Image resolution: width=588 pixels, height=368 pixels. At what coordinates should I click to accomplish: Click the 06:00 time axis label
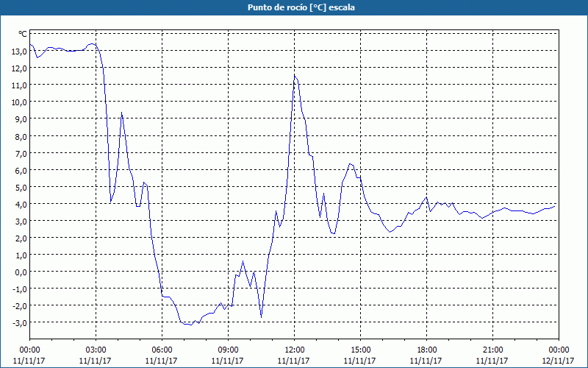(162, 350)
